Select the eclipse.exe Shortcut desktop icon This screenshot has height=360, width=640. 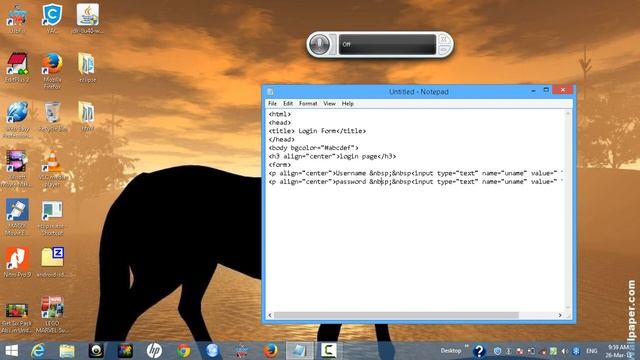(52, 218)
